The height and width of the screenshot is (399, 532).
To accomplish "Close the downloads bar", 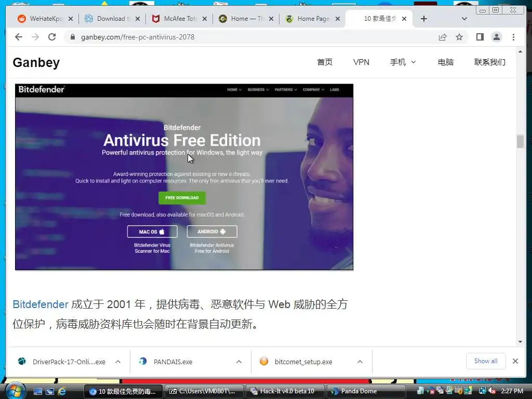I will (x=515, y=362).
